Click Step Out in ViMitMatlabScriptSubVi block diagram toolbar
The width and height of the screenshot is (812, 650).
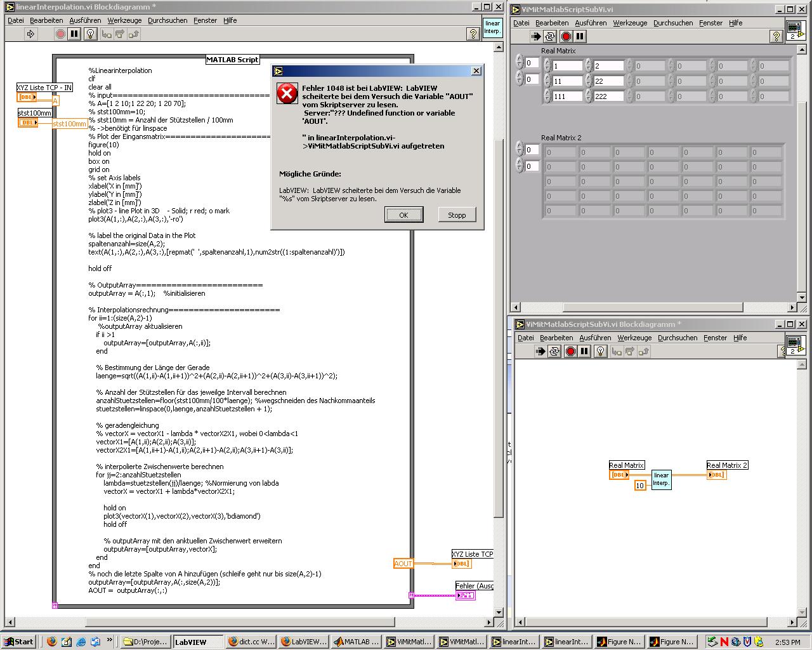point(643,351)
